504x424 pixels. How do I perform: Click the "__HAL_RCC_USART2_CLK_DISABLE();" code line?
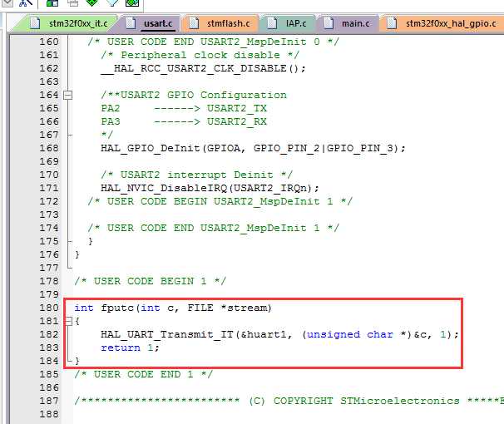pos(203,68)
